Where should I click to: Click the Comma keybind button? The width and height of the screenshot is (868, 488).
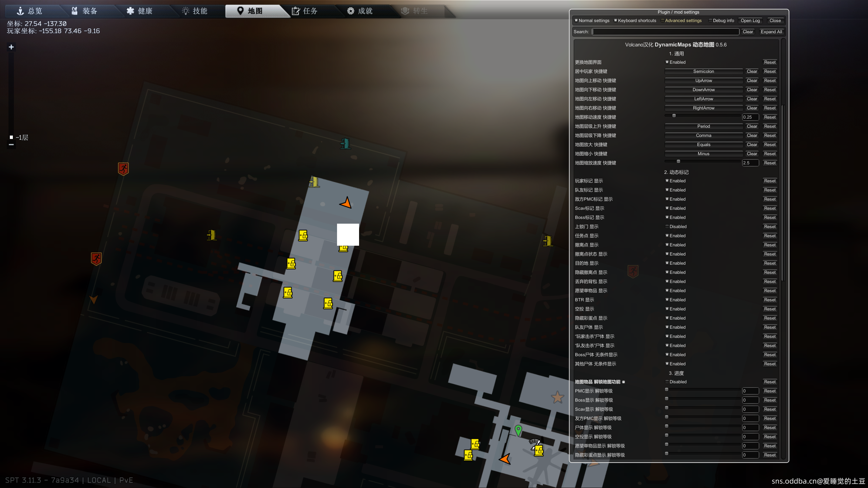[x=704, y=136]
